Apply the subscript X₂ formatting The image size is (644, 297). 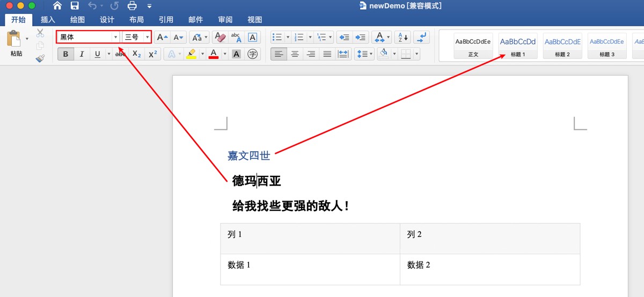click(137, 54)
